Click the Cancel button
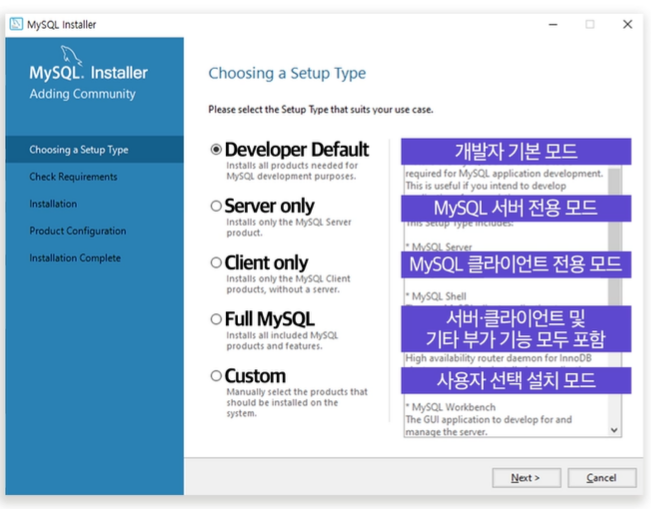 coord(602,478)
